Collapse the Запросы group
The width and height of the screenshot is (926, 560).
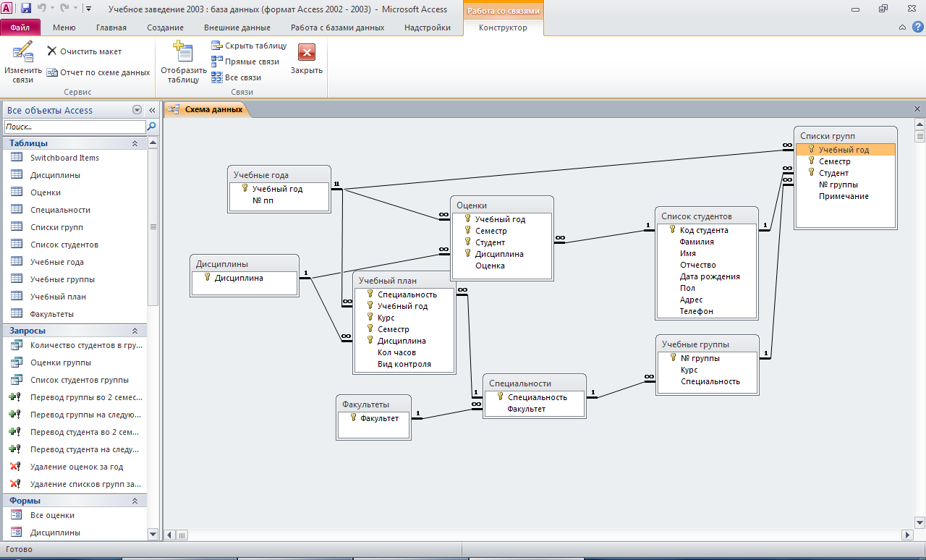(x=135, y=330)
